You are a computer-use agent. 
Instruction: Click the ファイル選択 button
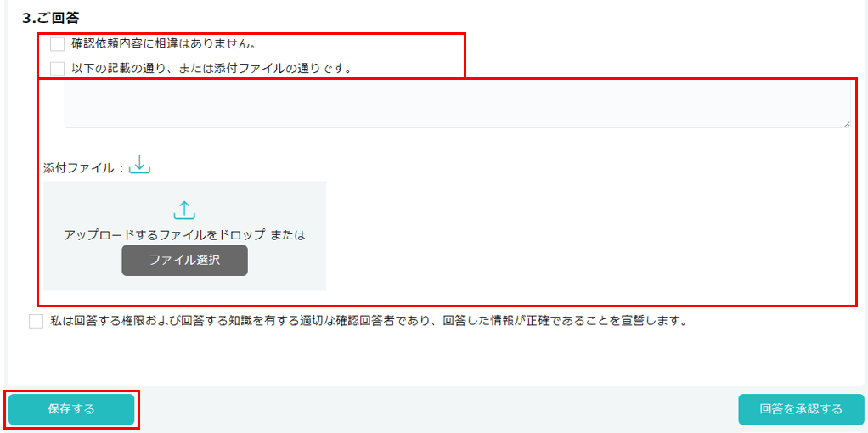[x=185, y=261]
